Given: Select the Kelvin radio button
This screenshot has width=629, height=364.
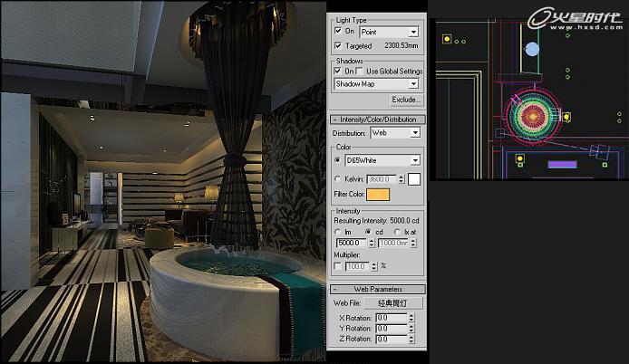Looking at the screenshot, I should tap(337, 178).
